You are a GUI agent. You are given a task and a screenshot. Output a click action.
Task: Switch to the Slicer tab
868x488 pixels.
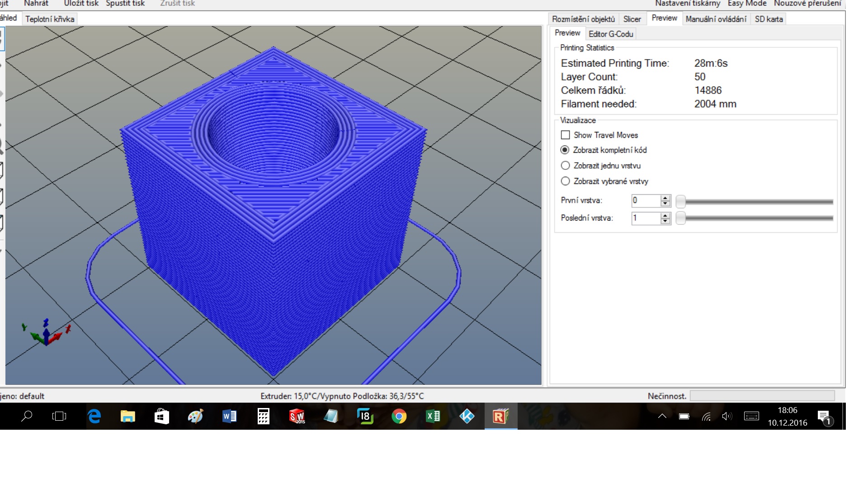click(632, 19)
